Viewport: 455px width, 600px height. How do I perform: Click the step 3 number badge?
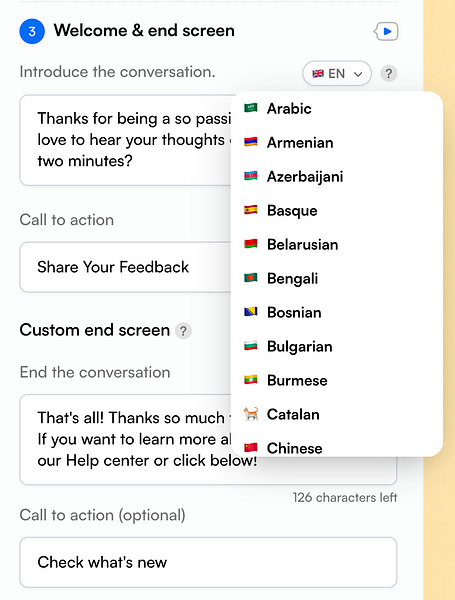click(x=32, y=31)
